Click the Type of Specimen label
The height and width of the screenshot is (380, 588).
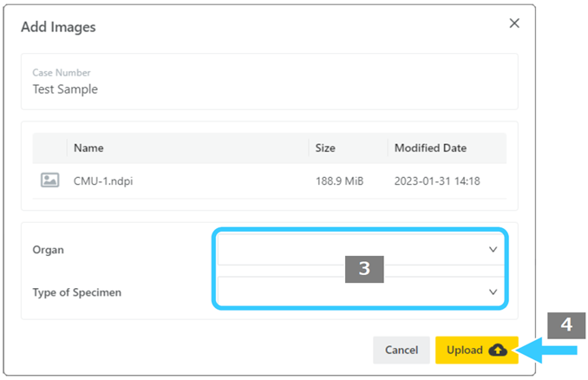tap(77, 292)
